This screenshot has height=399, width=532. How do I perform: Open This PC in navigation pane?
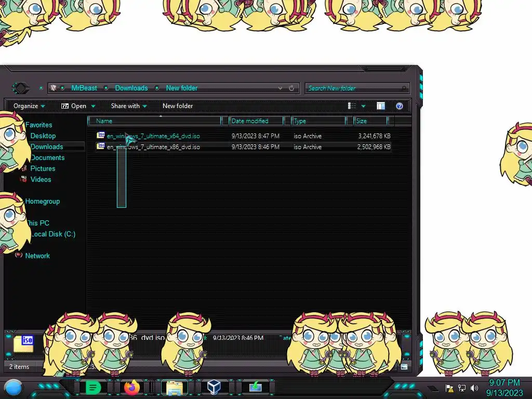pyautogui.click(x=38, y=223)
